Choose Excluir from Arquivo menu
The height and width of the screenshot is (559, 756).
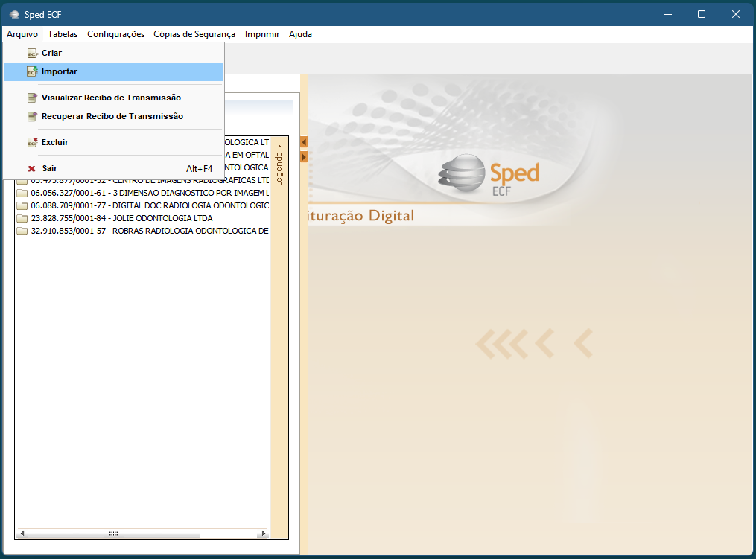point(113,143)
